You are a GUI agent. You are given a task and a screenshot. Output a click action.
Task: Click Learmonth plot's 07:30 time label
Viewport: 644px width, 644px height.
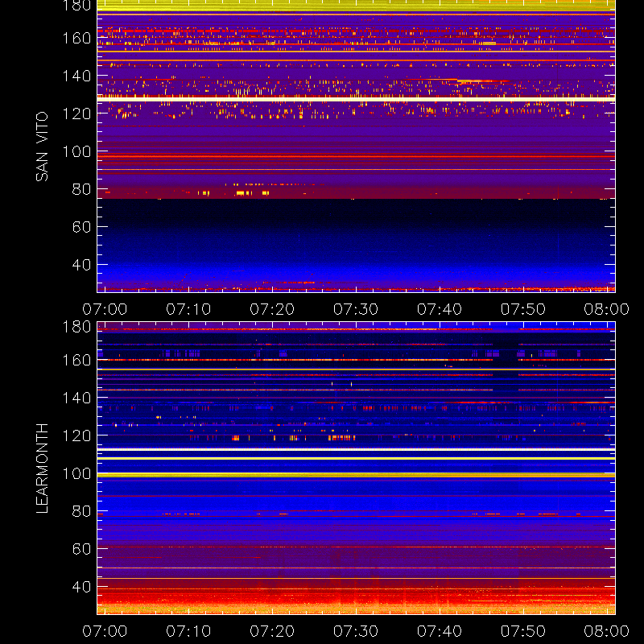pos(356,631)
